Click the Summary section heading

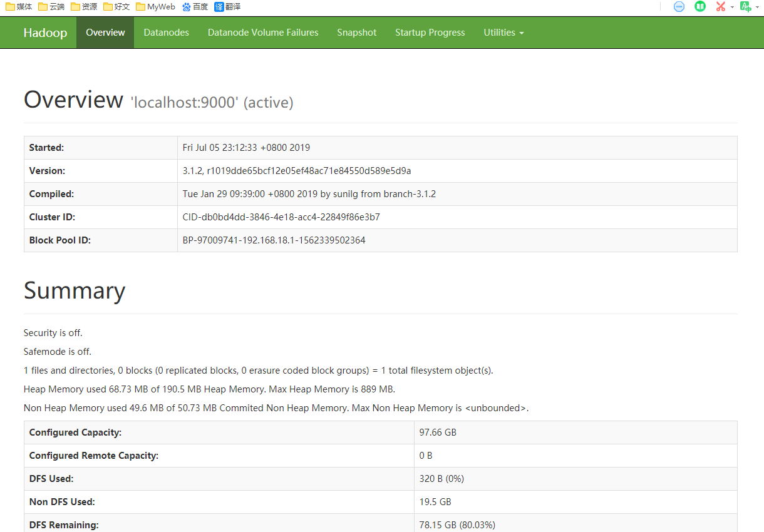(x=75, y=291)
